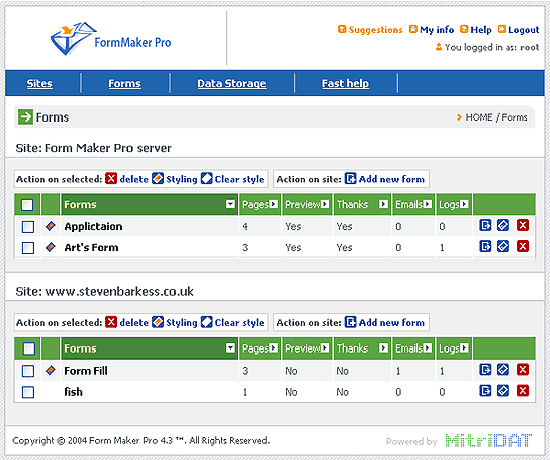Click the Thanks column arrow in the Form Maker Pro server table
550x460 pixels.
383,204
